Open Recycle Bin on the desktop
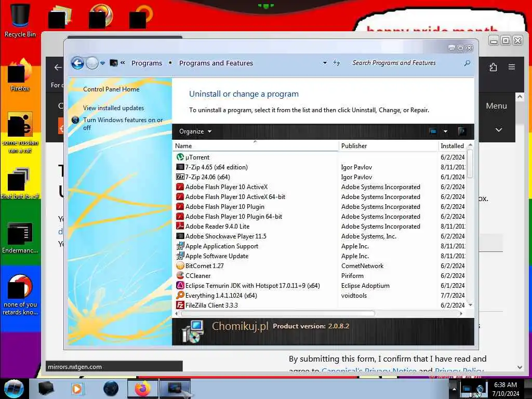 coord(20,20)
